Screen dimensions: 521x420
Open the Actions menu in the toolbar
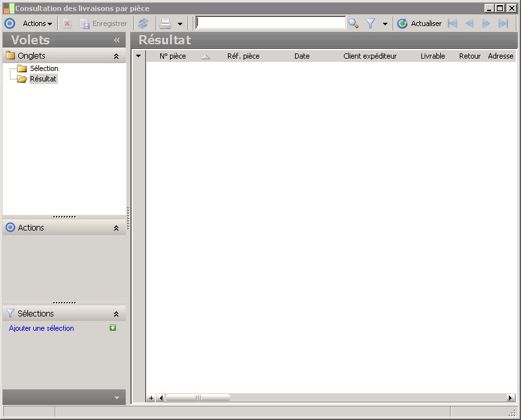tap(37, 23)
